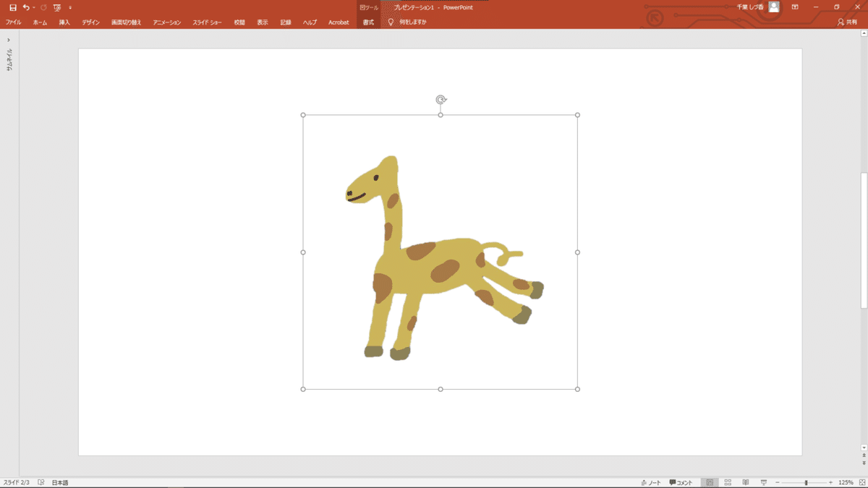The height and width of the screenshot is (488, 868).
Task: Switch to the 挿入 tab
Action: click(64, 22)
